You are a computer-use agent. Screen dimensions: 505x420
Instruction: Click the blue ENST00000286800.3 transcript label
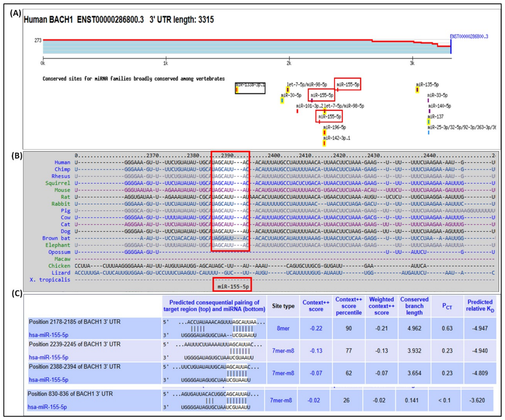coord(469,36)
